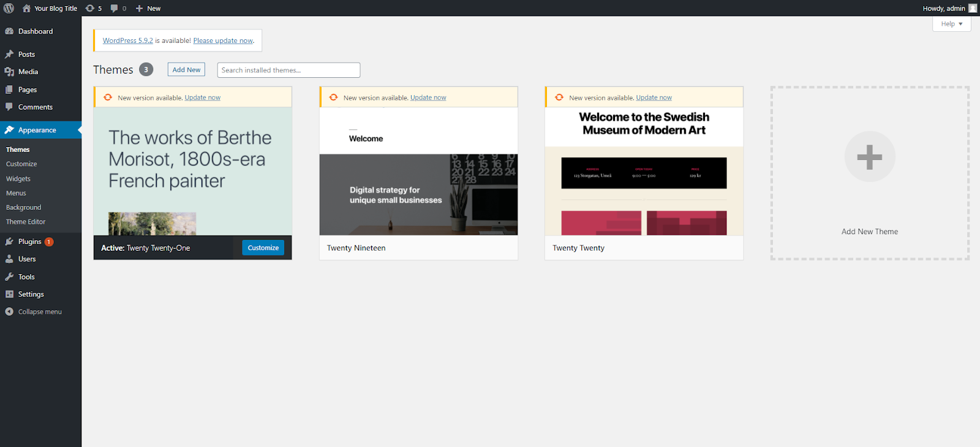Click the Users person icon
The image size is (980, 447).
click(9, 259)
